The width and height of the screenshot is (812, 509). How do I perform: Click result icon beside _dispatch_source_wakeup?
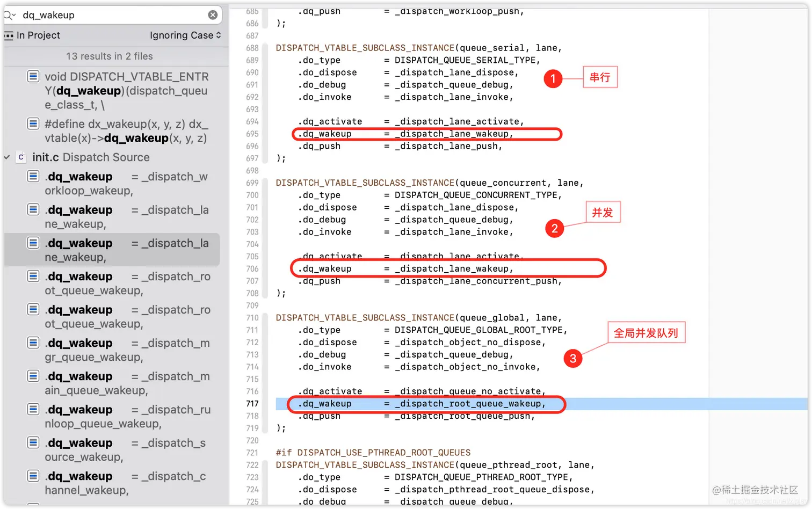(x=33, y=442)
